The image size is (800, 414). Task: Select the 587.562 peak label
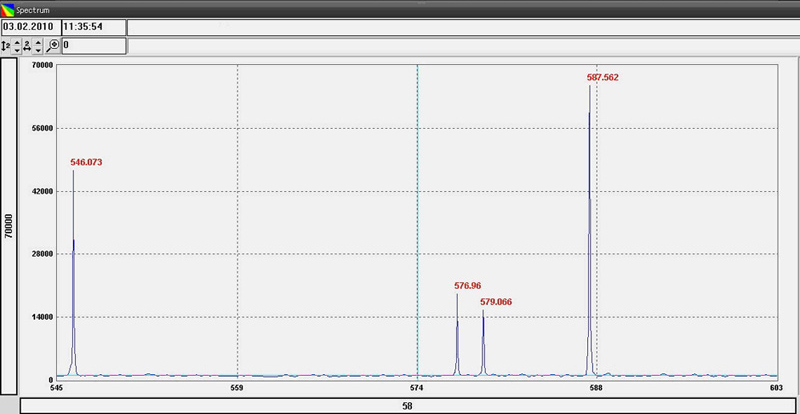pyautogui.click(x=603, y=77)
